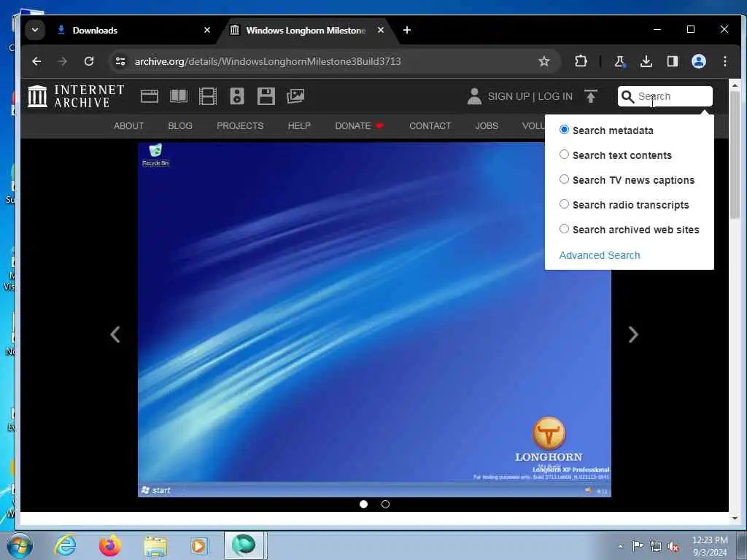Reload the page
Image resolution: width=747 pixels, height=560 pixels.
coord(89,61)
